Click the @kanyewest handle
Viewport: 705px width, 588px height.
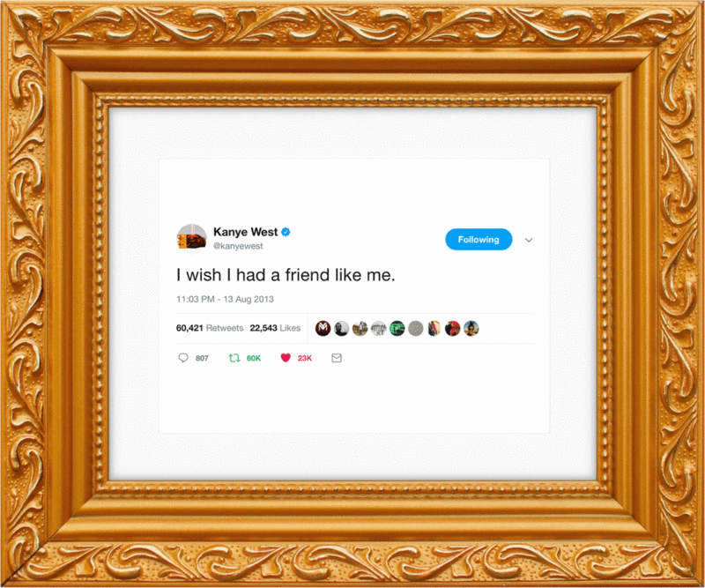pos(238,246)
